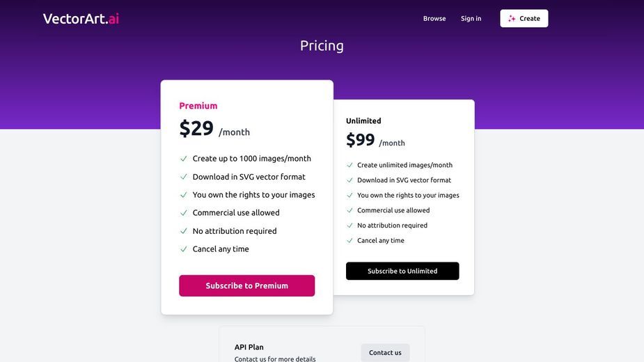
Task: Open the Browse navigation link
Action: pyautogui.click(x=434, y=19)
